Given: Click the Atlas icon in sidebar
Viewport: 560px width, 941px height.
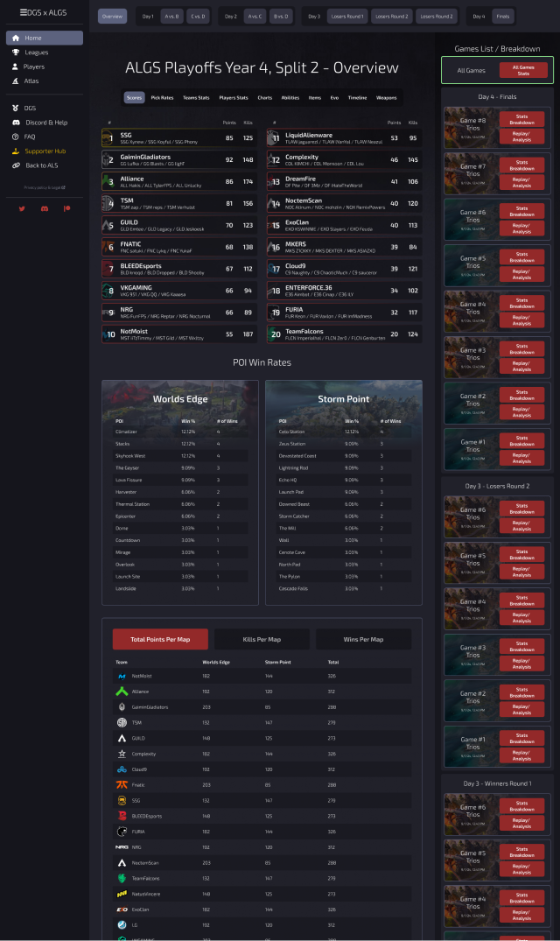Looking at the screenshot, I should (x=16, y=81).
